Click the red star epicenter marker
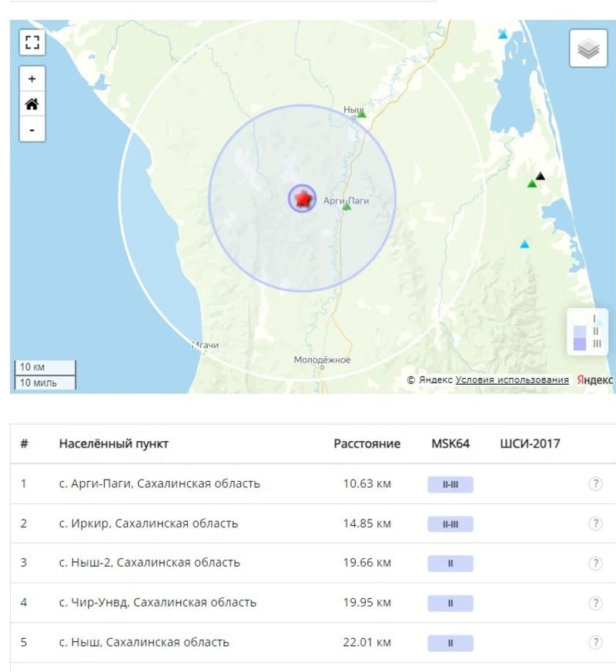This screenshot has width=616, height=672. coord(303,199)
